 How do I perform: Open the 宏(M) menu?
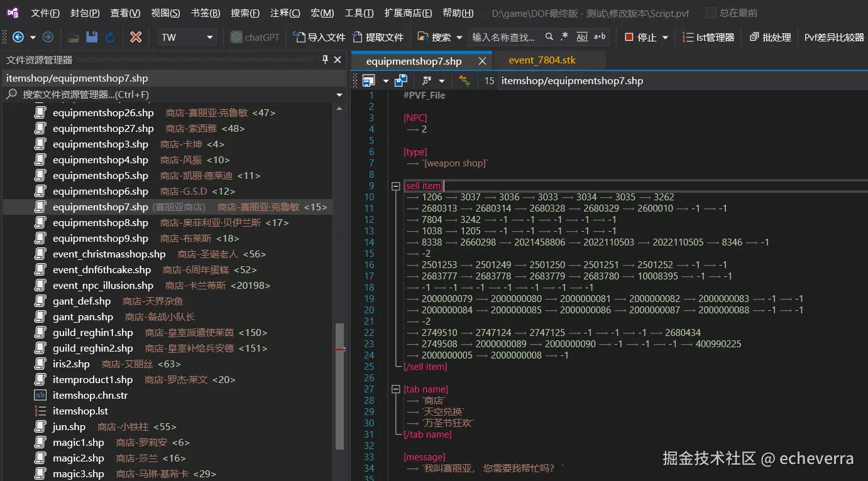point(322,13)
